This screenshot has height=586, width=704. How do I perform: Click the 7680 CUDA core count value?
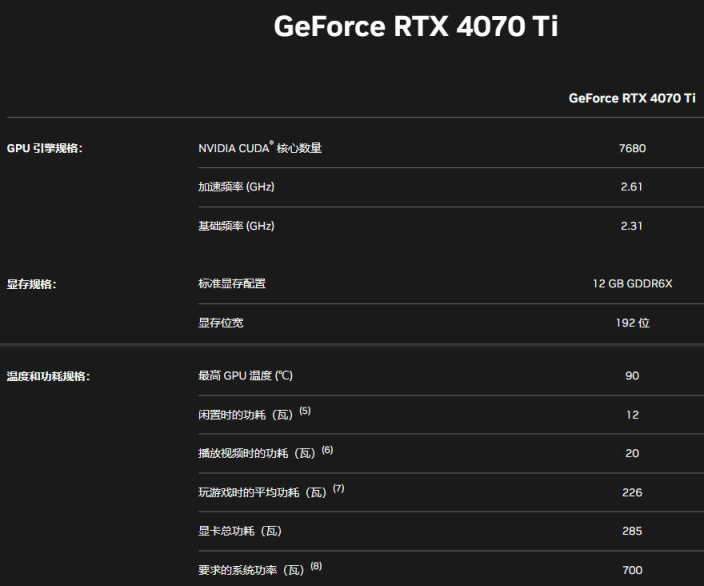pos(632,148)
